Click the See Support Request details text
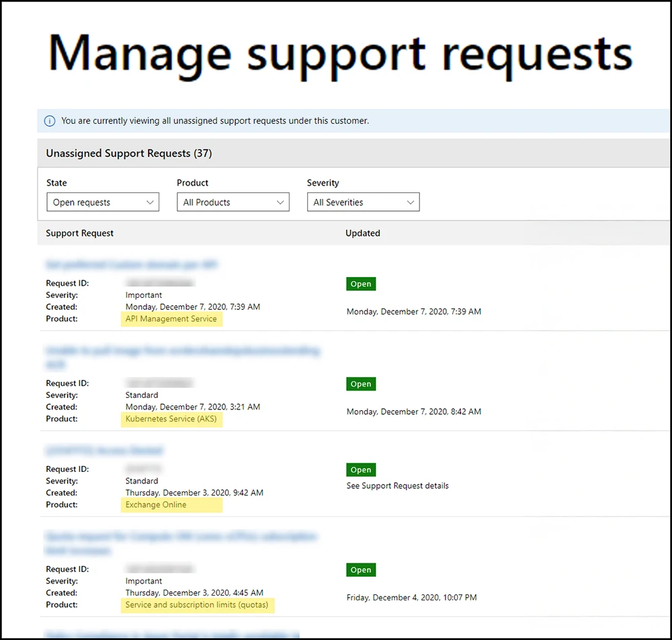The width and height of the screenshot is (672, 640). (x=398, y=485)
